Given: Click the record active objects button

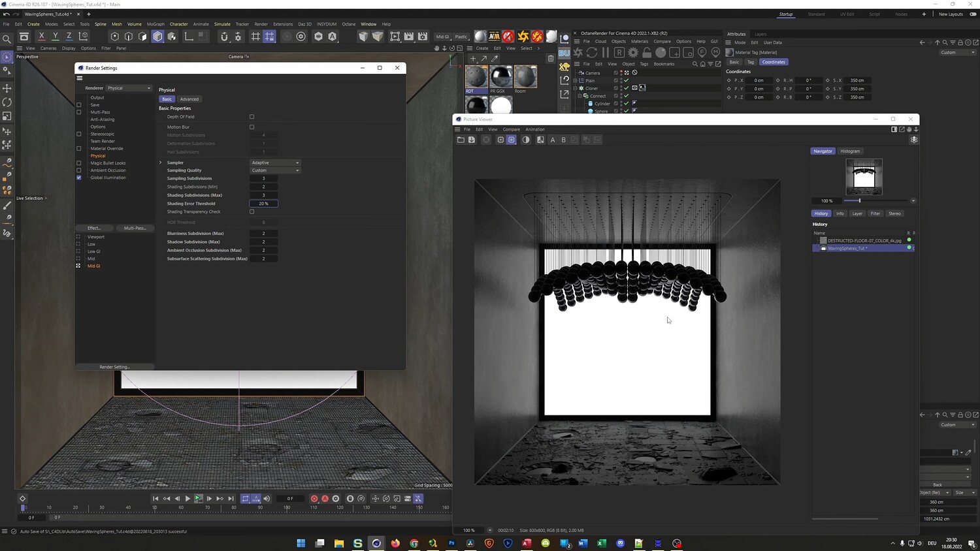Looking at the screenshot, I should (314, 499).
